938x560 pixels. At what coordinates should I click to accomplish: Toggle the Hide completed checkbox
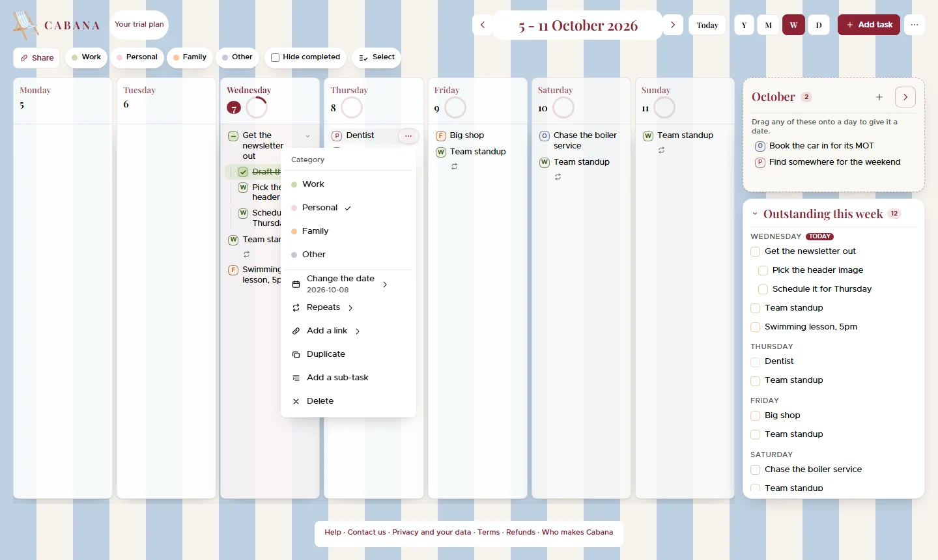pyautogui.click(x=275, y=57)
